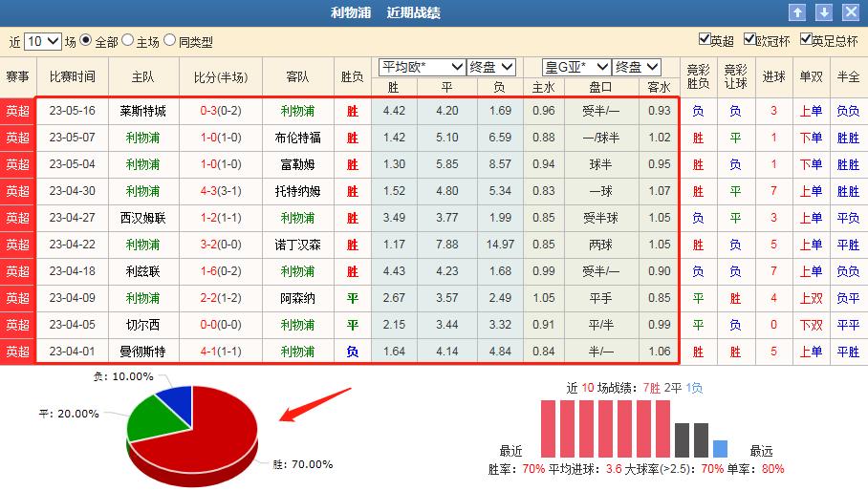Click the score 4-3(3-1) link
Image resolution: width=868 pixels, height=491 pixels.
[221, 191]
